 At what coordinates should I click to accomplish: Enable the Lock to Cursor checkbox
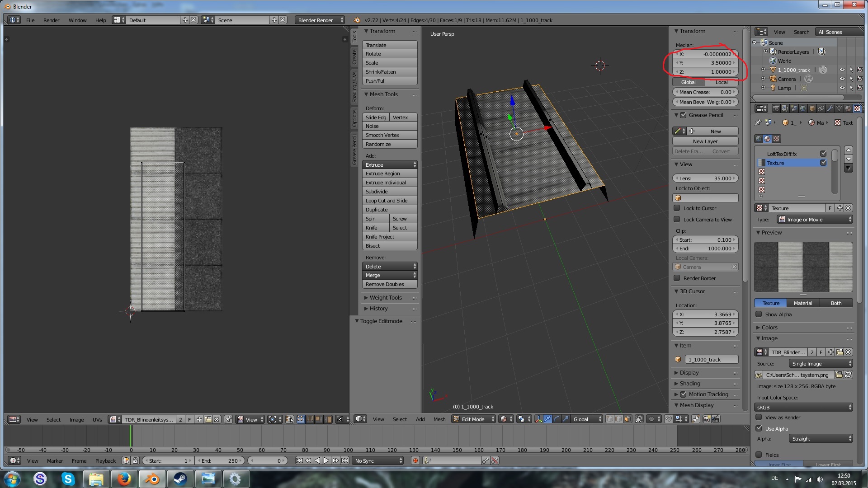(677, 208)
